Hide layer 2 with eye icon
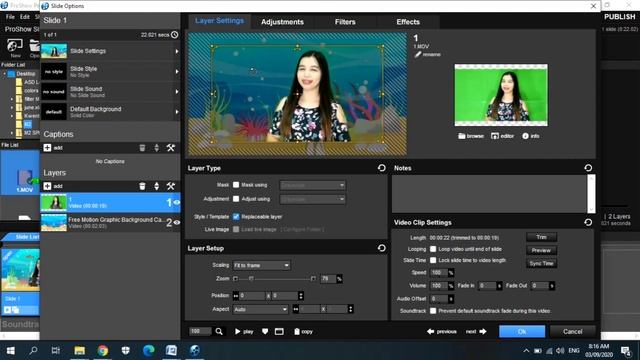Screen dimensions: 640x360 pyautogui.click(x=177, y=222)
